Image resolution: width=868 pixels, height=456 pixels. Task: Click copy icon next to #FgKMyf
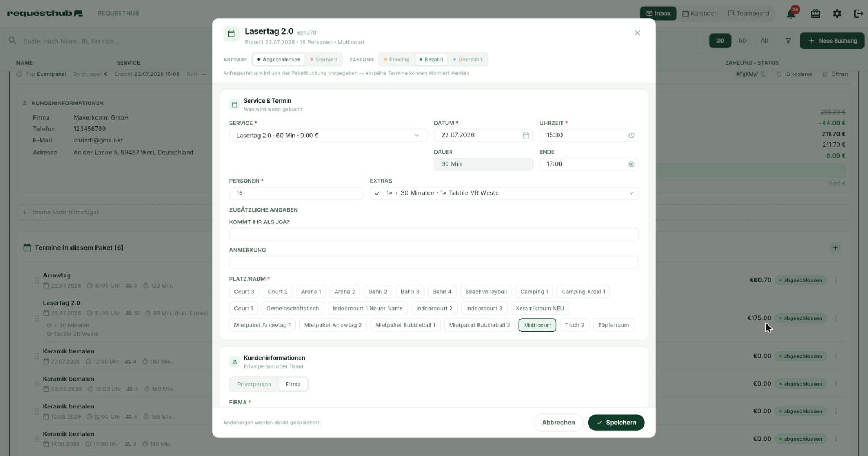click(763, 74)
